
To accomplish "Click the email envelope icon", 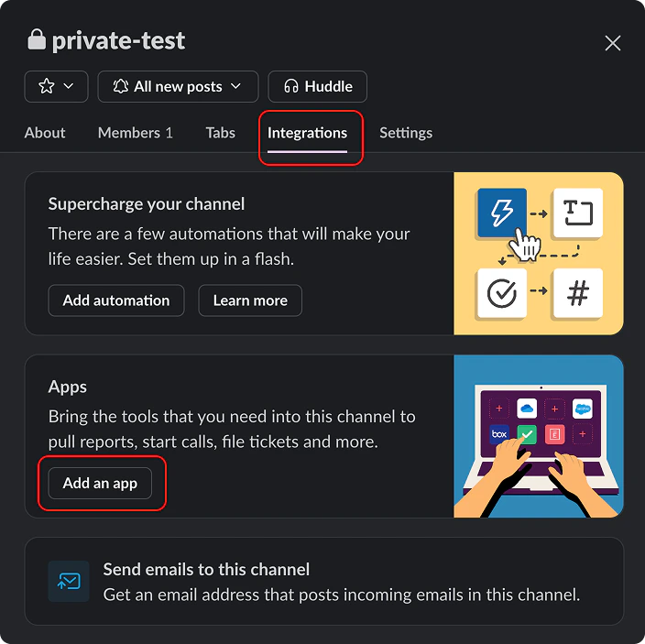I will click(x=69, y=582).
